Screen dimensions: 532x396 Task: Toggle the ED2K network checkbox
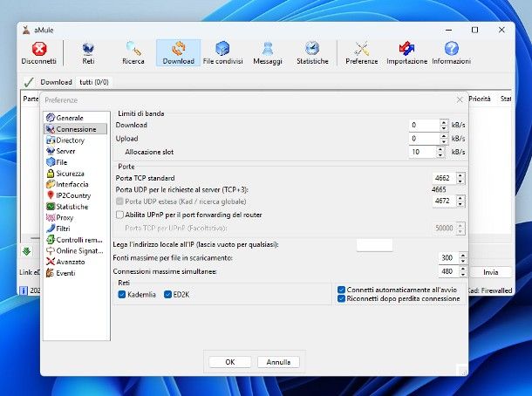[x=167, y=295]
